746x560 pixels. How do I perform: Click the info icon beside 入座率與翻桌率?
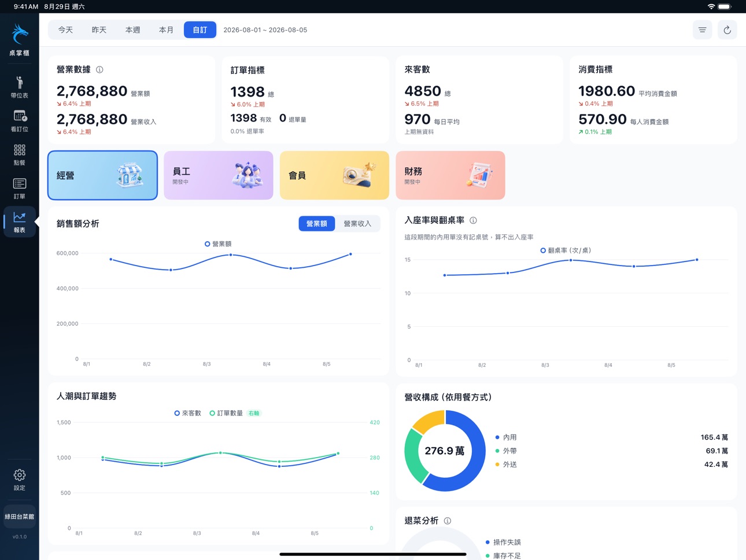(x=473, y=220)
